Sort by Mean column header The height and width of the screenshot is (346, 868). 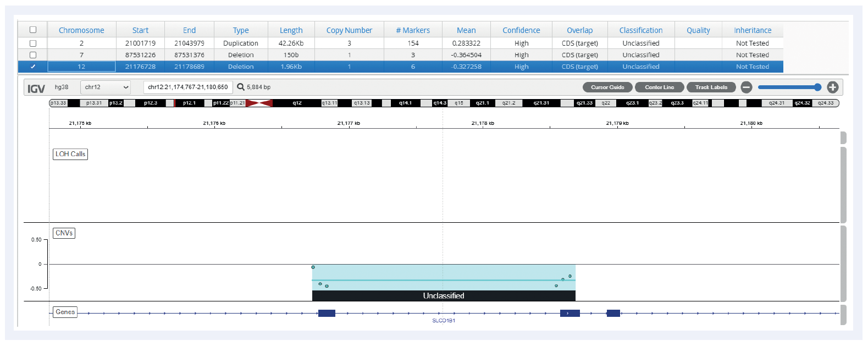(466, 30)
